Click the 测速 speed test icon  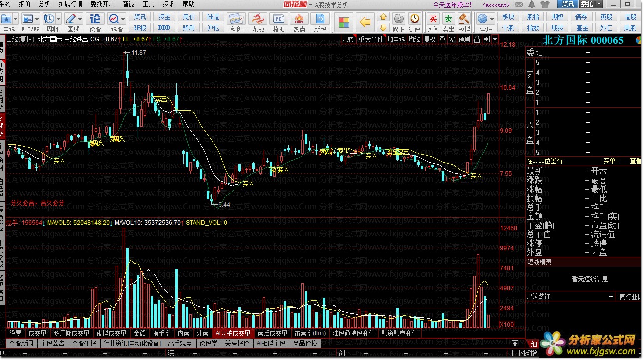[x=415, y=19]
